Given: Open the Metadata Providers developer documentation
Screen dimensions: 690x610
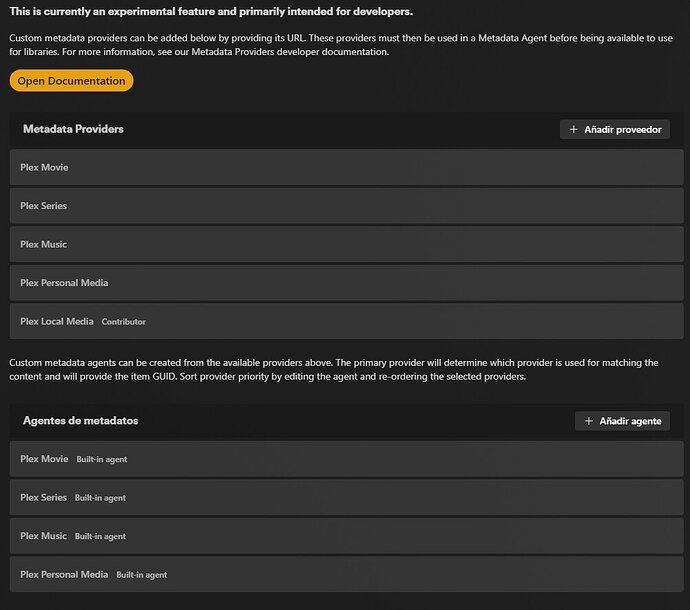Looking at the screenshot, I should 71,81.
